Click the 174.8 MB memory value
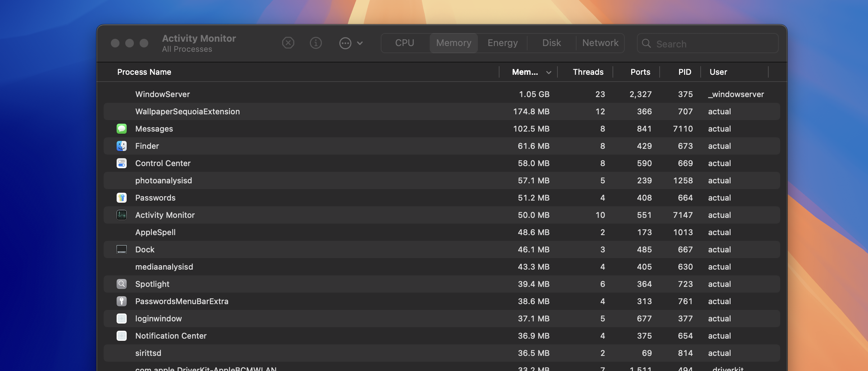Screen dimensions: 868x371 (x=531, y=111)
